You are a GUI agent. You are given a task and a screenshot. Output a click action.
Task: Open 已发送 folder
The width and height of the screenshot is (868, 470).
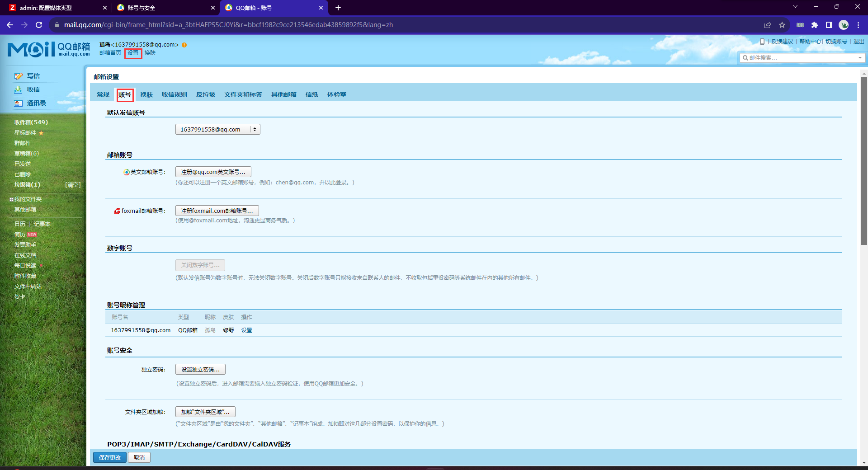click(x=23, y=164)
